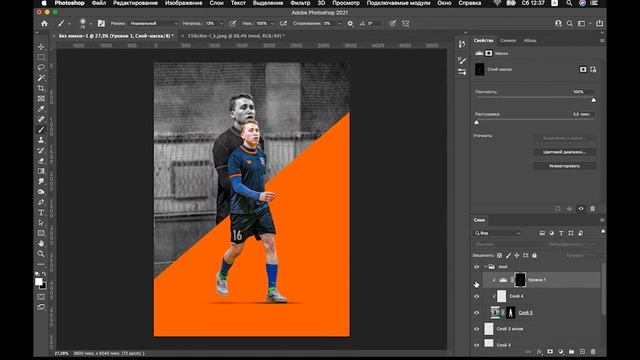This screenshot has height=360, width=640.
Task: Open the Properties panel menu
Action: tap(602, 40)
